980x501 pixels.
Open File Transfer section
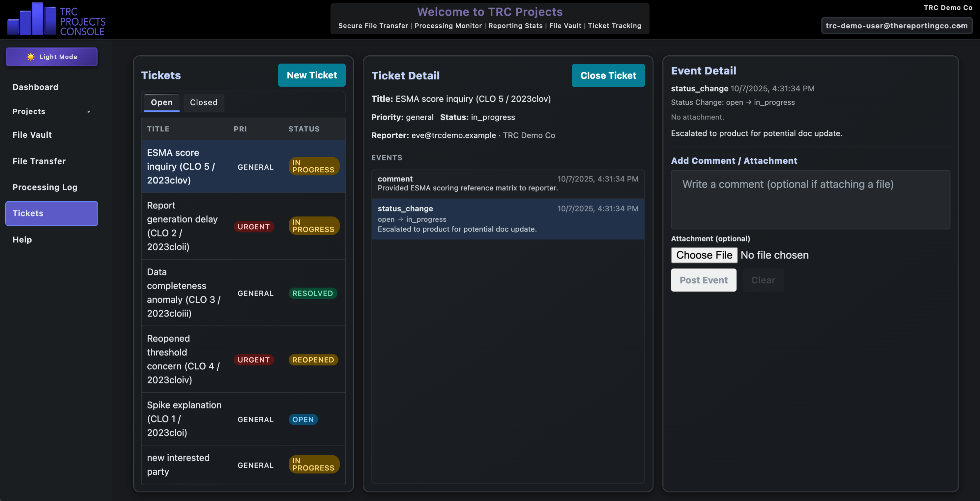tap(39, 161)
